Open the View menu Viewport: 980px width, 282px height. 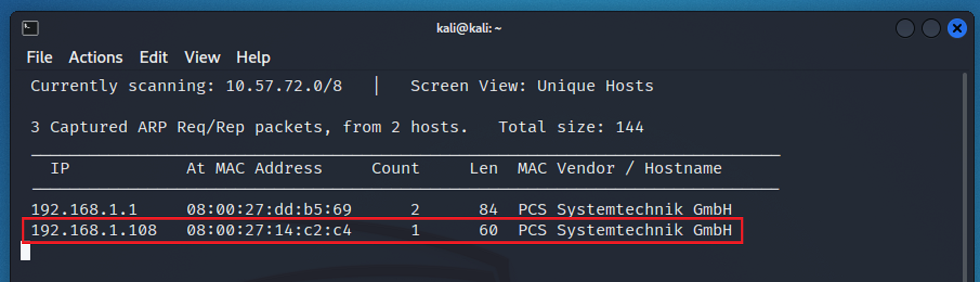click(x=202, y=57)
